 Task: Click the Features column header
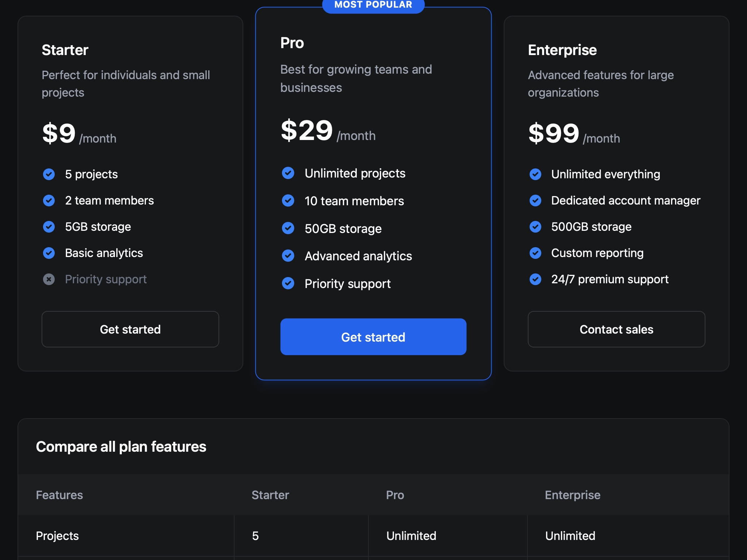tap(59, 495)
